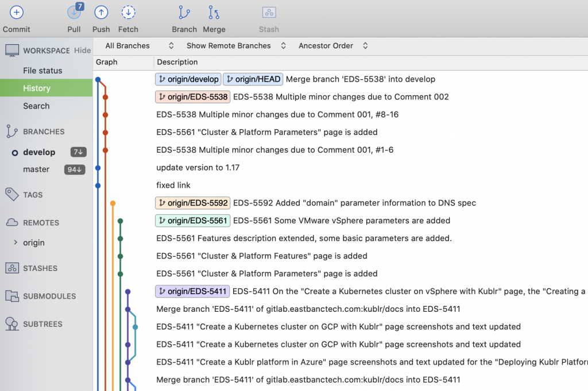Click the SUBTREES section header

(42, 324)
